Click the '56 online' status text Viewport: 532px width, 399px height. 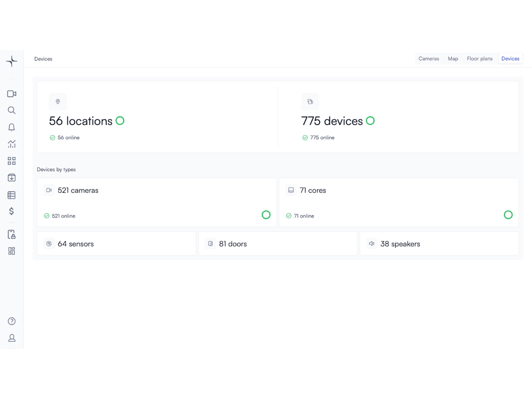69,138
